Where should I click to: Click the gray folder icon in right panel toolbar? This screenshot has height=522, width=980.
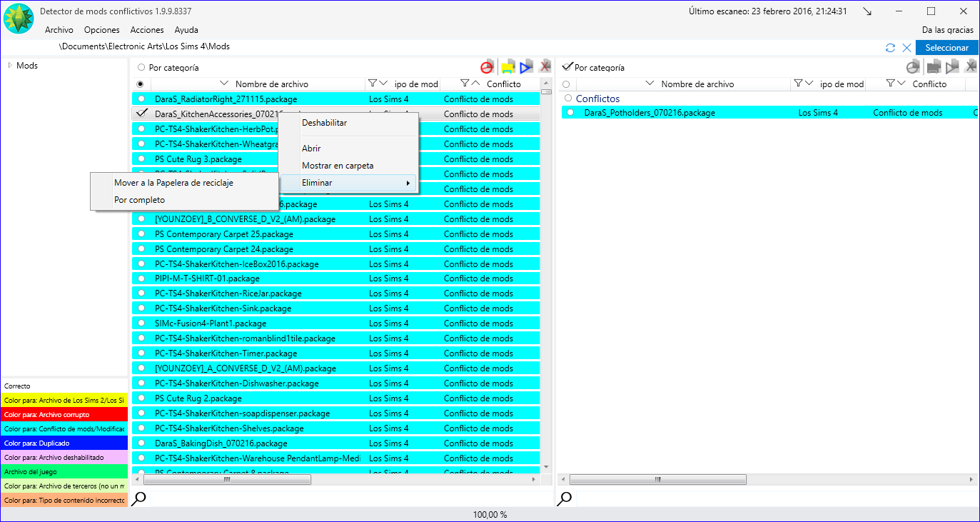[x=933, y=67]
